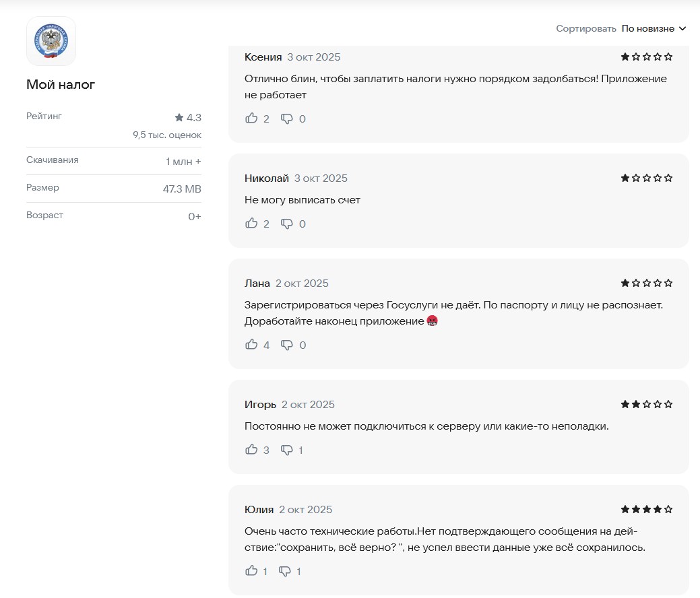This screenshot has height=598, width=700.
Task: Dislike Юлия's review about technical works
Action: click(x=285, y=571)
